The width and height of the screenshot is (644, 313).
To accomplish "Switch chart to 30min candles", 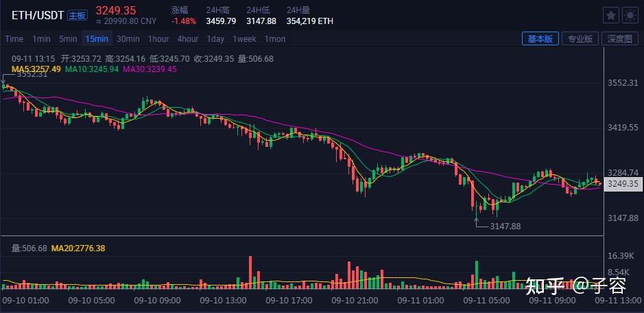I will (x=128, y=39).
